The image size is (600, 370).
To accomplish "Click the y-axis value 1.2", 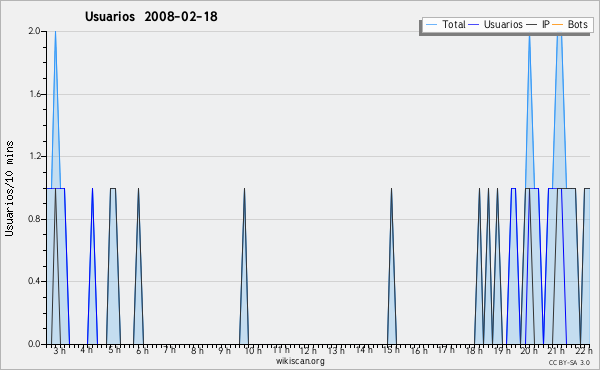I will click(x=35, y=156).
